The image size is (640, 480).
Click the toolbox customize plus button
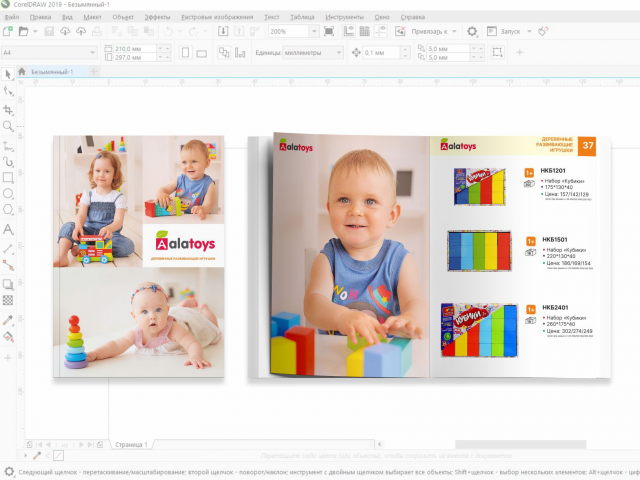click(x=8, y=358)
